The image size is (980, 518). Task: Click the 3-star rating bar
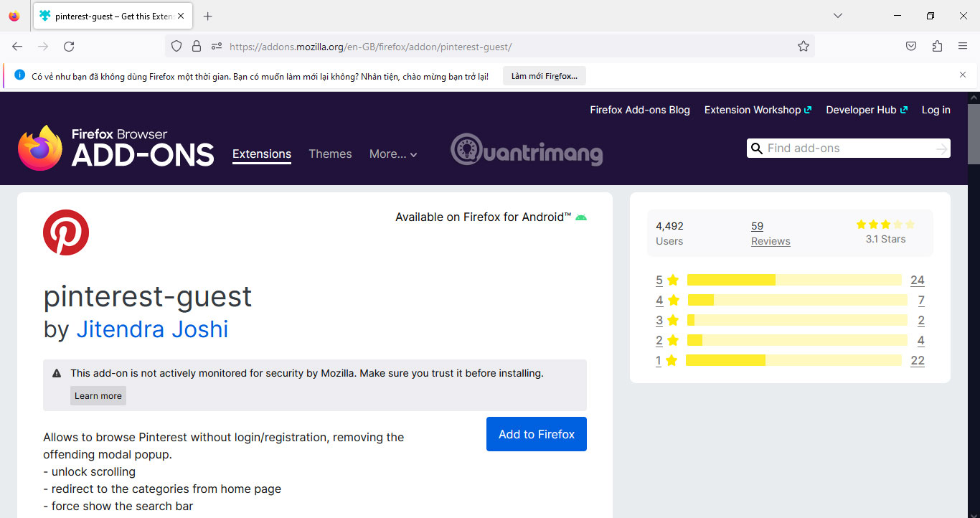798,320
